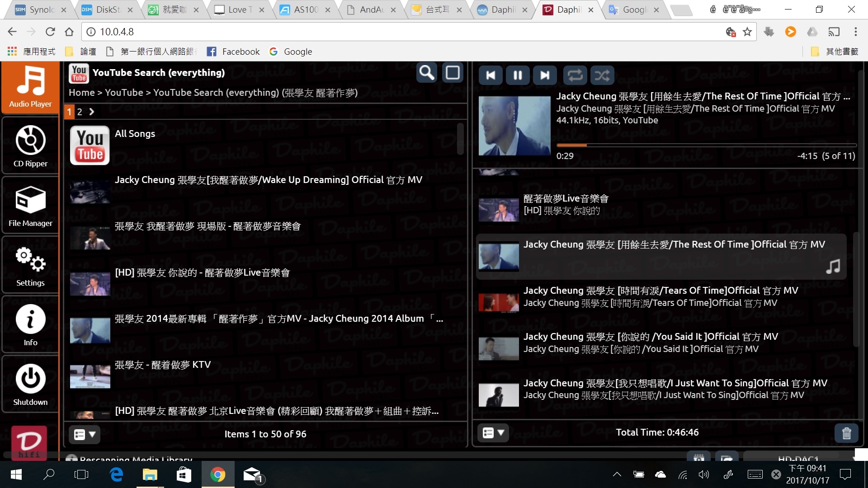
Task: Switch to the AS100 browser tab
Action: point(305,9)
